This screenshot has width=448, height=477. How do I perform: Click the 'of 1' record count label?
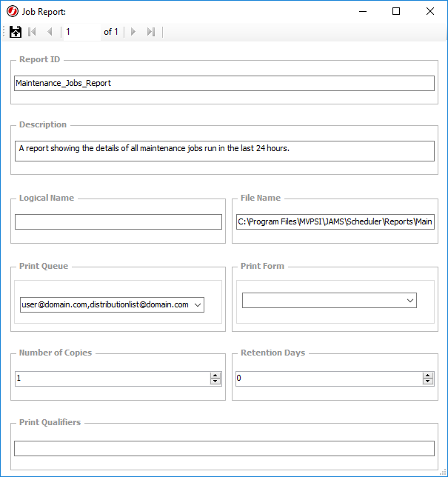111,32
